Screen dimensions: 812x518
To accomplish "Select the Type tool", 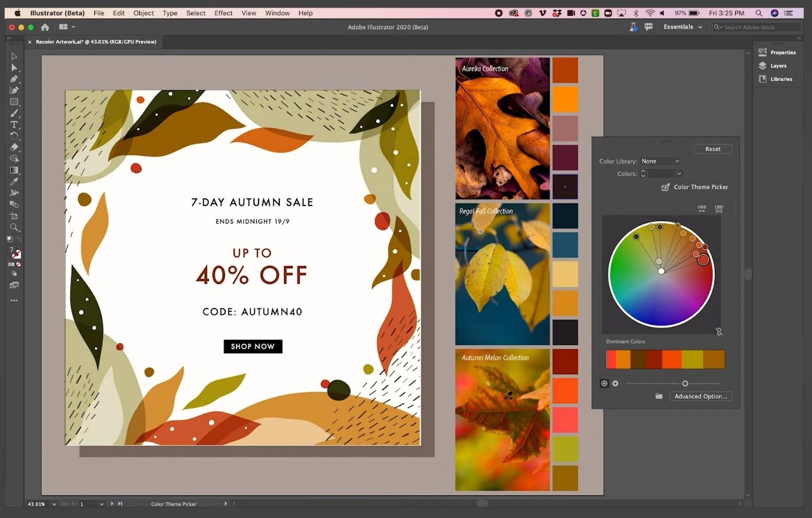I will click(14, 124).
